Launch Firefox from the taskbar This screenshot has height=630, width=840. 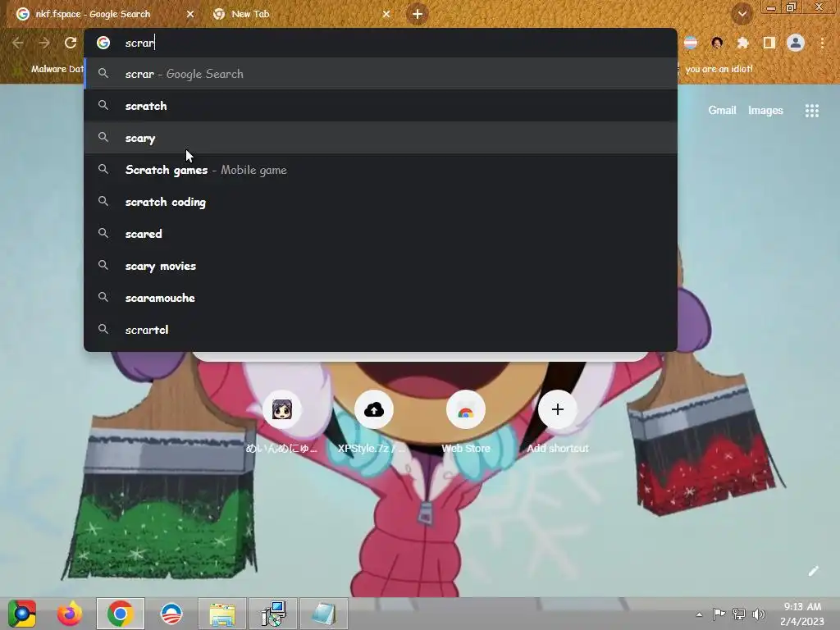click(70, 614)
